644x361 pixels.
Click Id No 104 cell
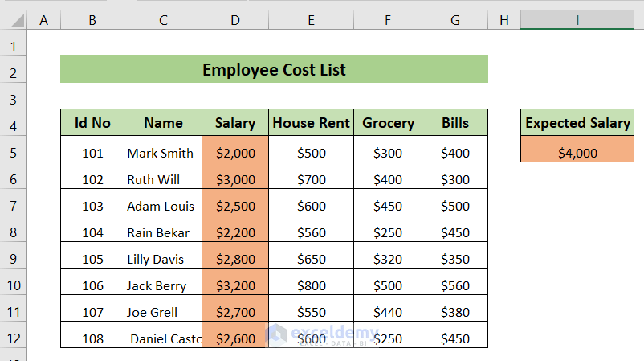pos(92,232)
